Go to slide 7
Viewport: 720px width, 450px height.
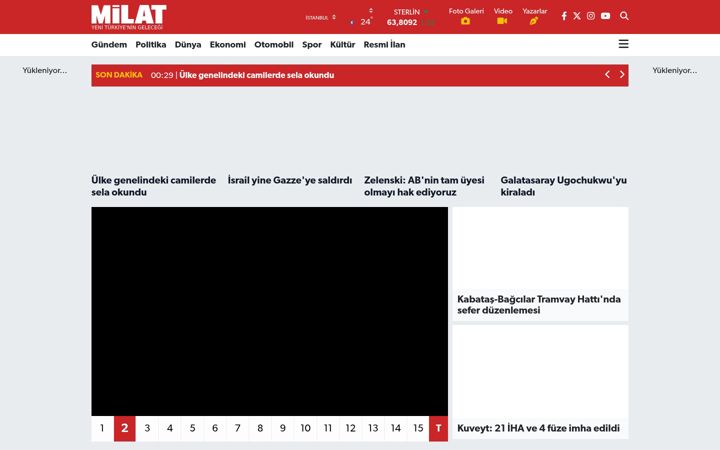coord(237,428)
